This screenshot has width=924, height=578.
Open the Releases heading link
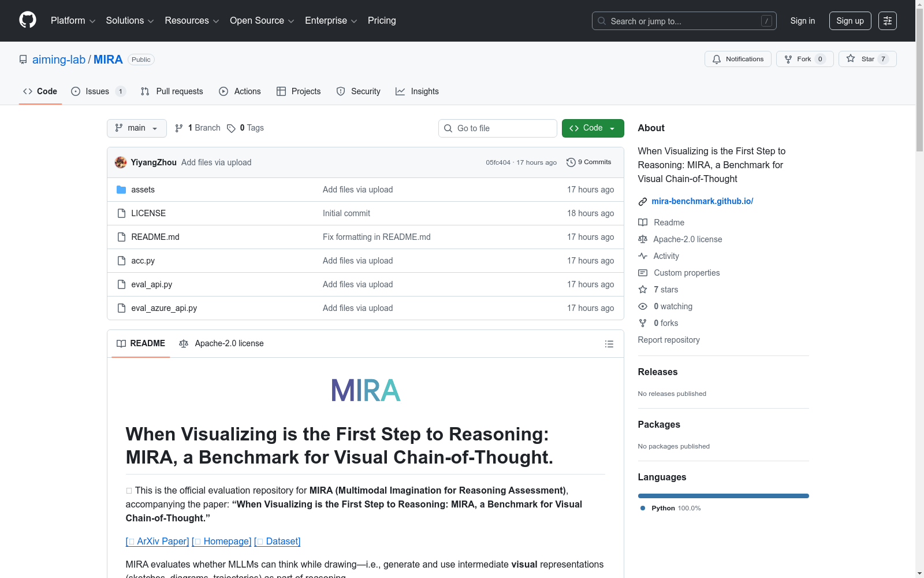click(658, 372)
